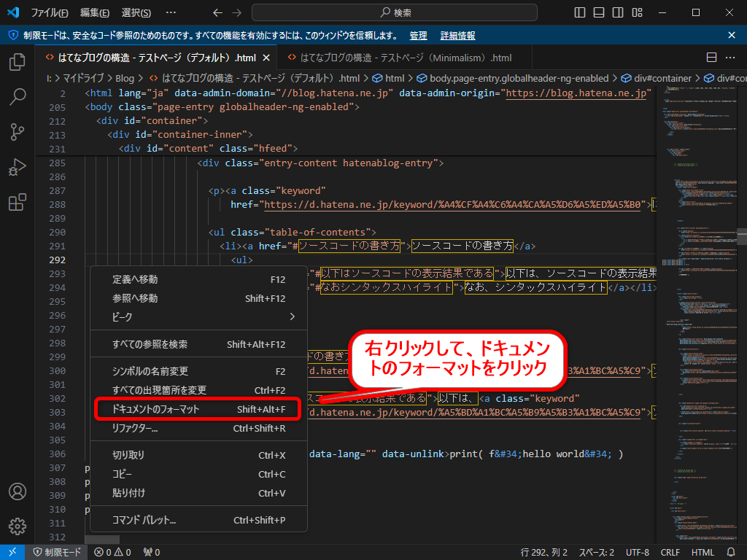Image resolution: width=747 pixels, height=560 pixels.
Task: Choose 切り取り from context menu
Action: point(198,455)
